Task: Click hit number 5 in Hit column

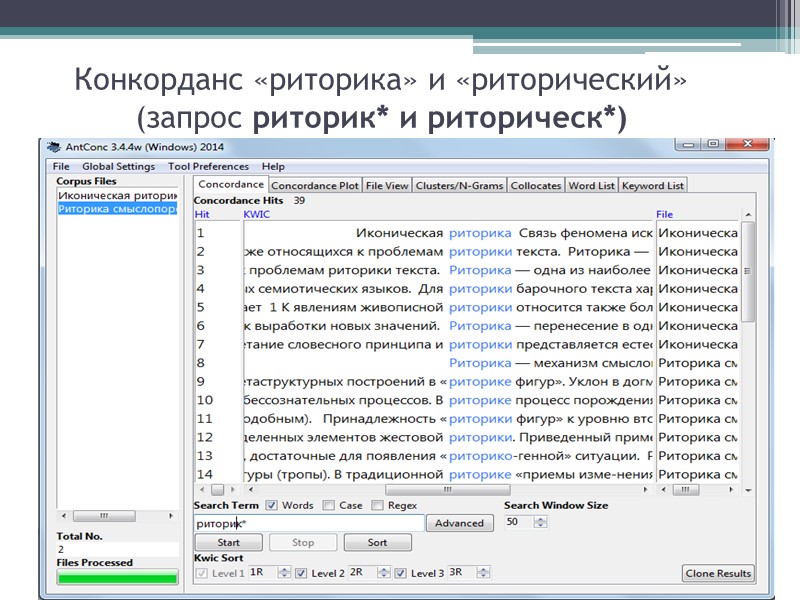Action: click(201, 307)
